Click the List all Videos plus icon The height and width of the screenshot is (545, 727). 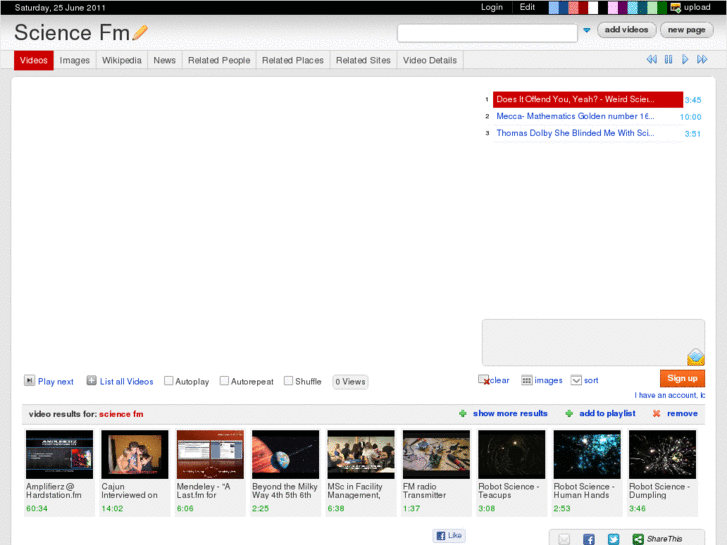(x=91, y=381)
